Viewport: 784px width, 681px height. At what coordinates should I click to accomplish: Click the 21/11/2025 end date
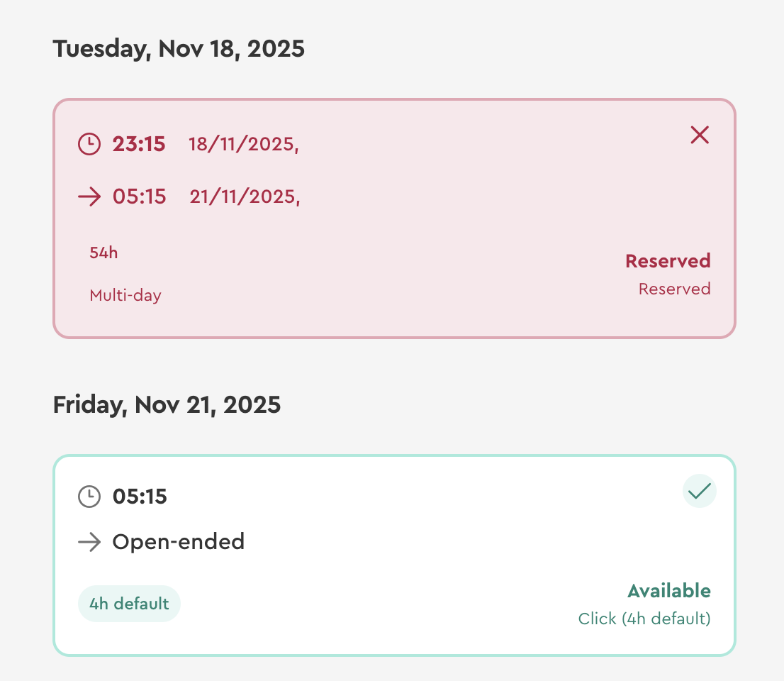coord(245,196)
